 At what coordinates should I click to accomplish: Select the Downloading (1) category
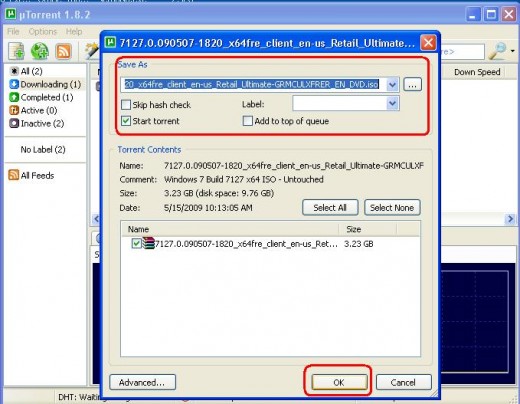point(45,84)
